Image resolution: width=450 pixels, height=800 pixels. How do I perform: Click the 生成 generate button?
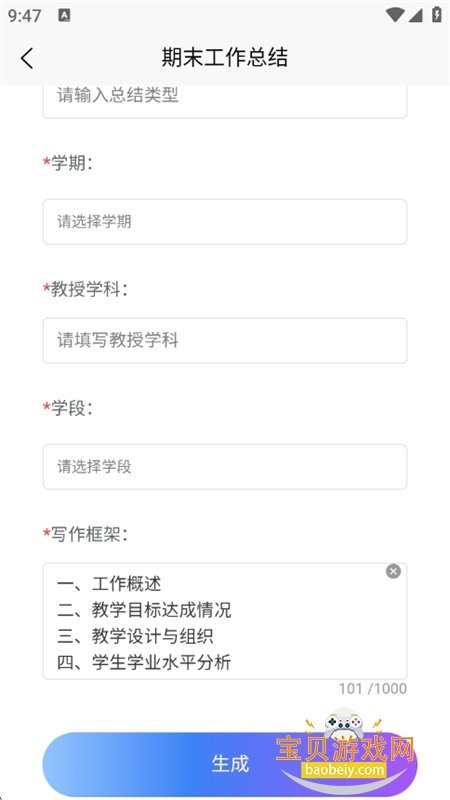pos(230,764)
